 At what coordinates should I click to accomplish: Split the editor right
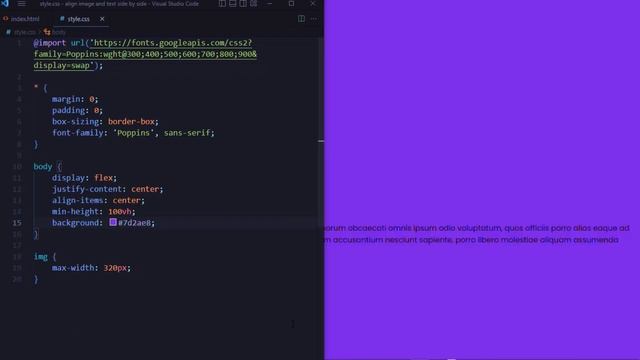(301, 19)
